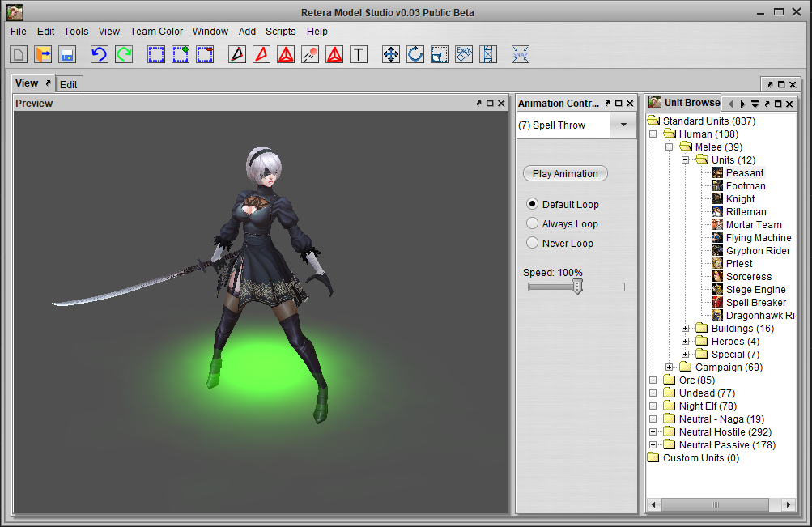This screenshot has width=812, height=527.
Task: Choose the Deselect rectangle tool
Action: pos(205,54)
